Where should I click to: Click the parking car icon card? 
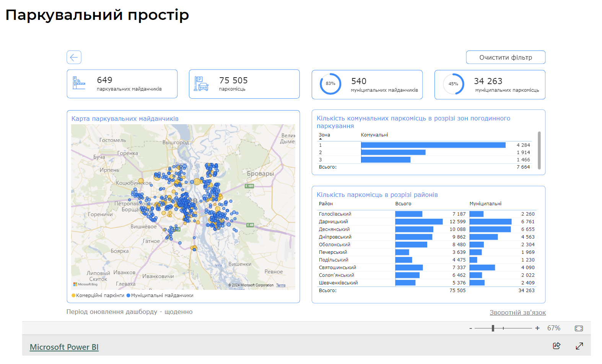tap(201, 84)
